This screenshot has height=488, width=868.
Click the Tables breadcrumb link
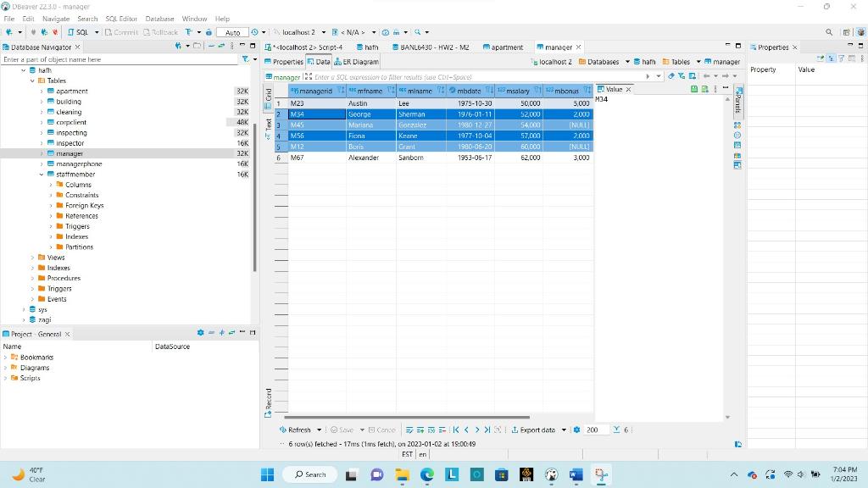pos(676,61)
